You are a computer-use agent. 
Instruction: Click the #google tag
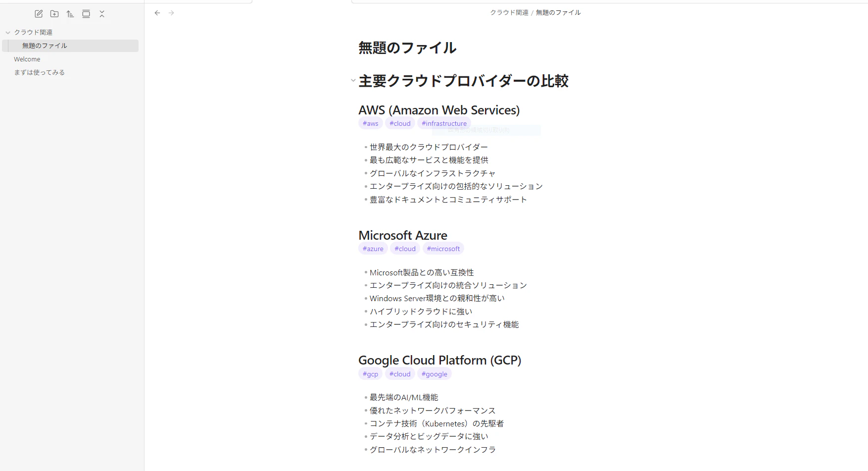pyautogui.click(x=434, y=374)
